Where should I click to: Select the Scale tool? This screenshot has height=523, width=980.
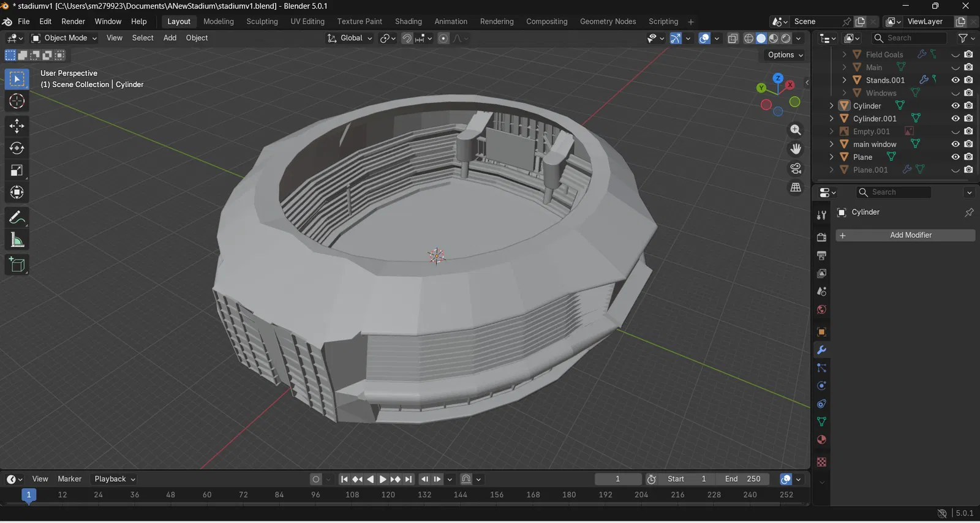17,171
